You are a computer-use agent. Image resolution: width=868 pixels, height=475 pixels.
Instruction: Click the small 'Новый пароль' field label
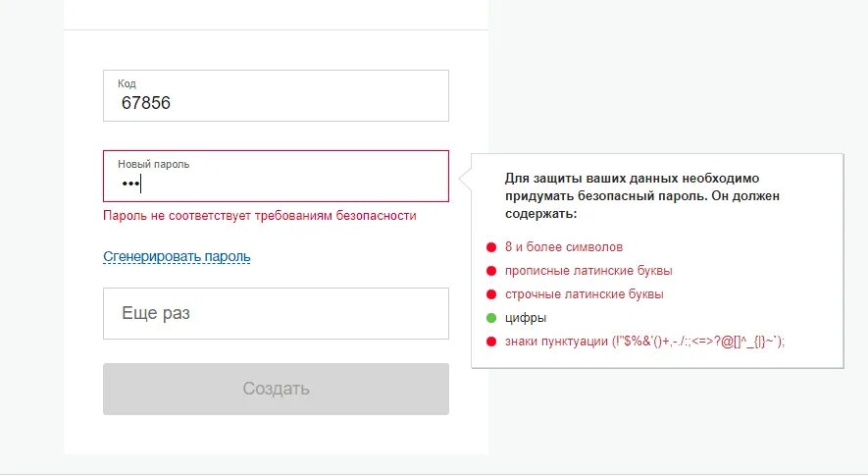click(x=153, y=164)
